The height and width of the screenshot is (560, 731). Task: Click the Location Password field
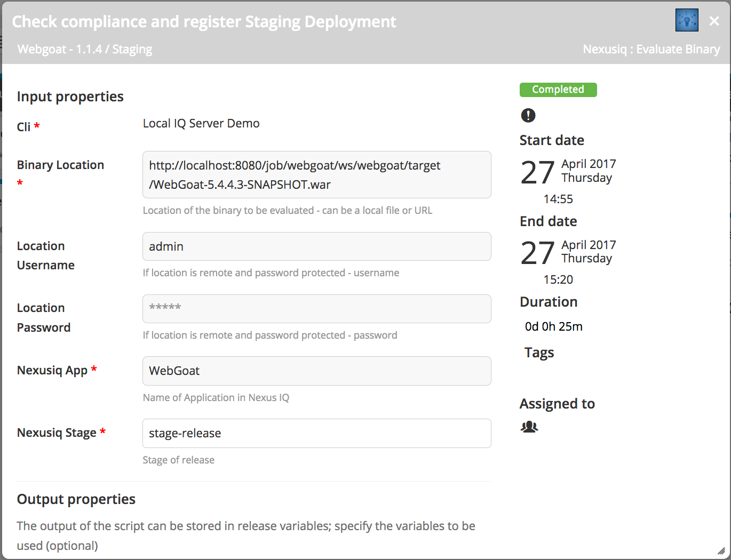[x=317, y=309]
